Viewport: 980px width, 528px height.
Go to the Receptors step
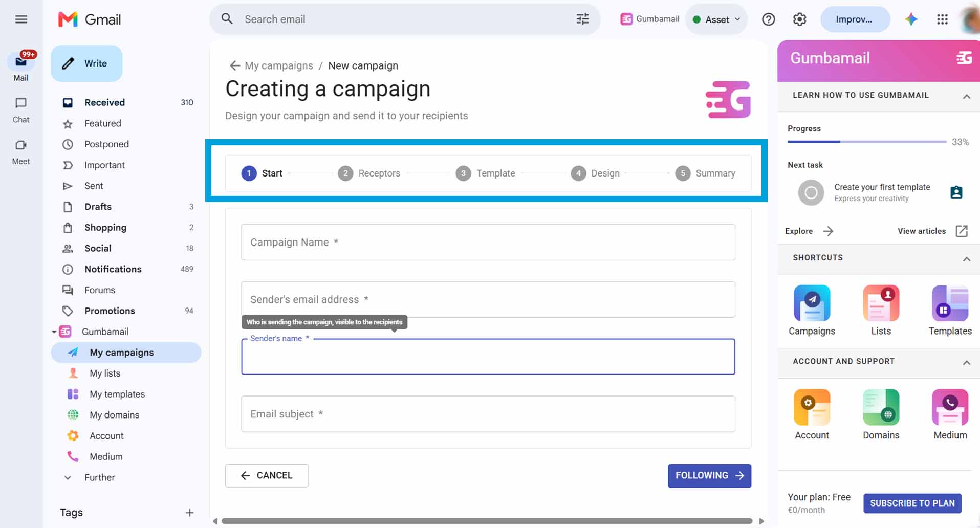[369, 173]
